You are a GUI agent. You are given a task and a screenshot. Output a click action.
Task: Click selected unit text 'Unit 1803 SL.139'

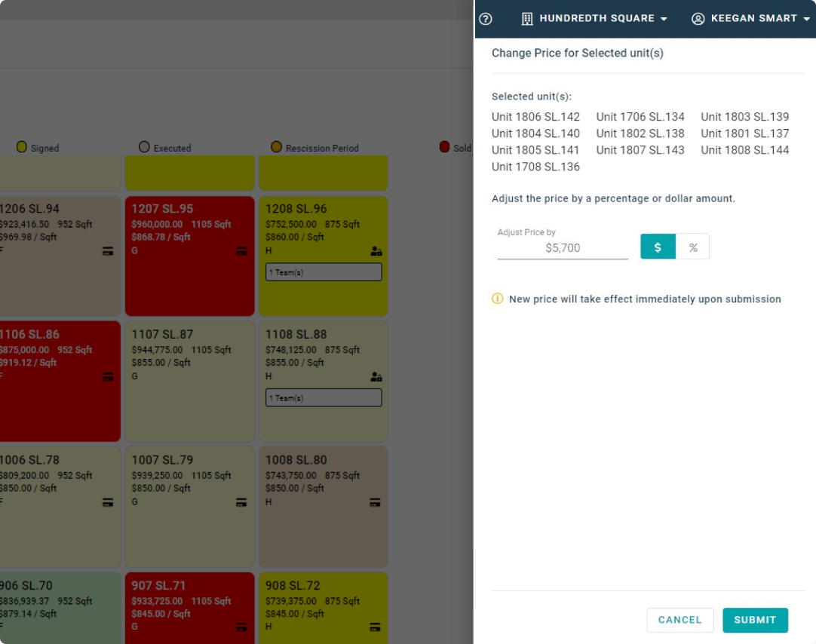744,117
